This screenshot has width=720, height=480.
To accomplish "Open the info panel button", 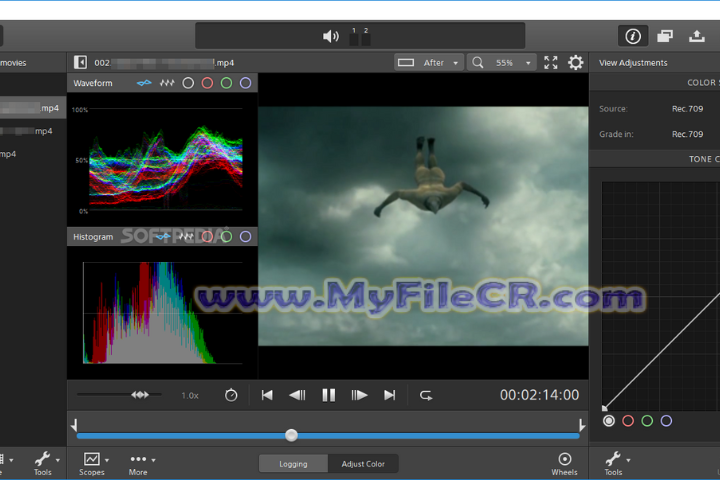I will tap(633, 36).
